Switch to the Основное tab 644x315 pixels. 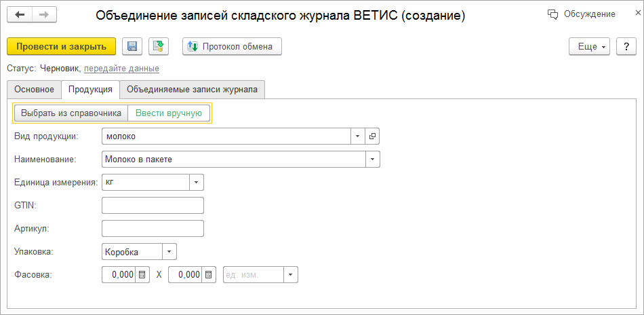click(33, 89)
